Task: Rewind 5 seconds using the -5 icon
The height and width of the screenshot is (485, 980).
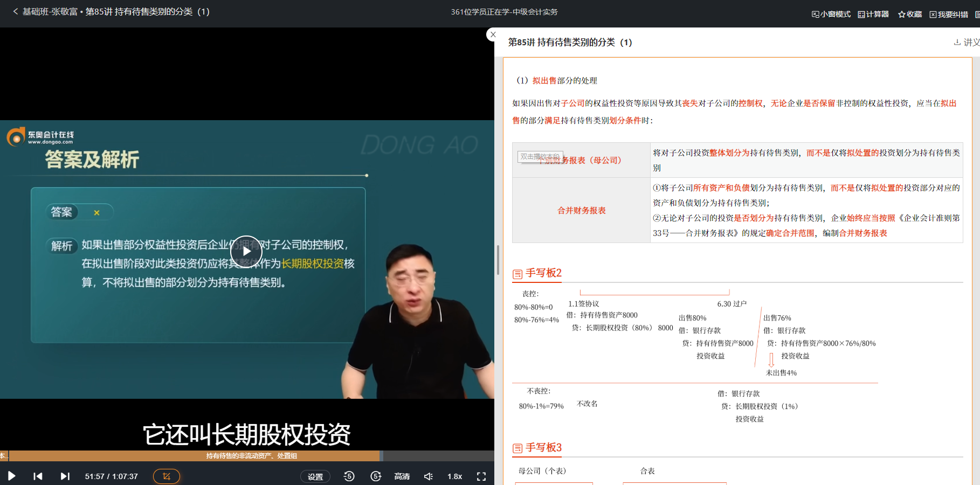Action: pos(349,476)
